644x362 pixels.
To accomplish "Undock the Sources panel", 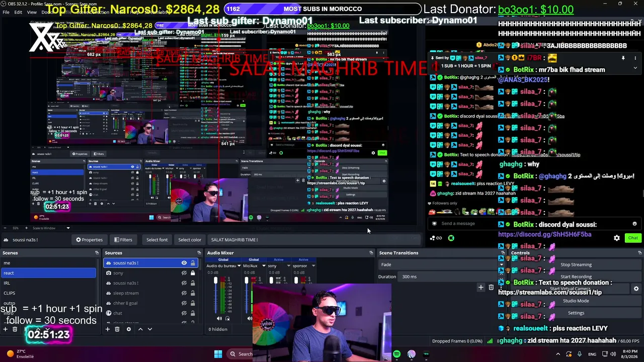I will 199,253.
